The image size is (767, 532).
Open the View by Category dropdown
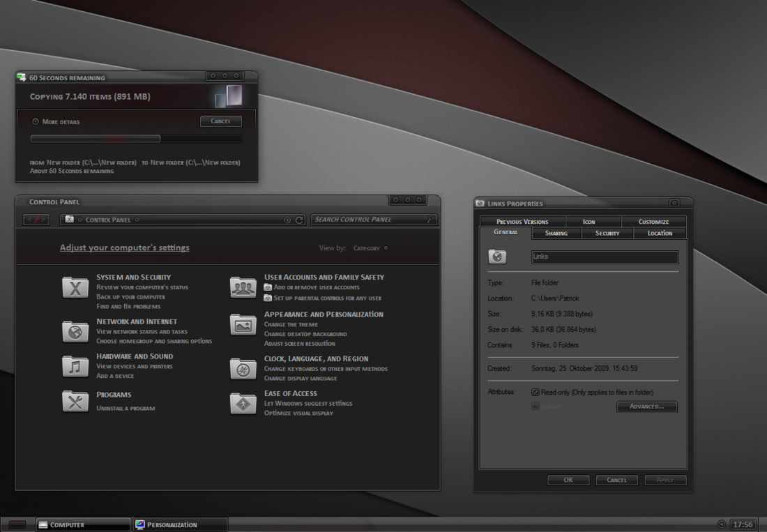[x=371, y=248]
